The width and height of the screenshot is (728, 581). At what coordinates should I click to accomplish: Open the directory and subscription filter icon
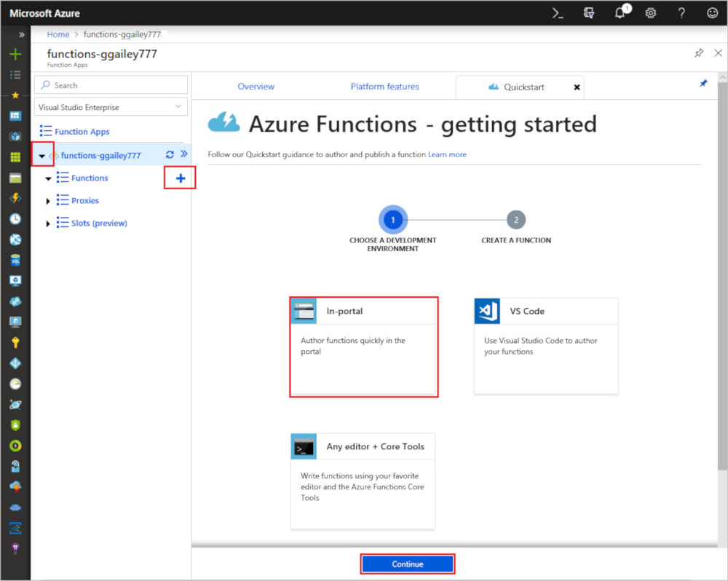pos(589,13)
